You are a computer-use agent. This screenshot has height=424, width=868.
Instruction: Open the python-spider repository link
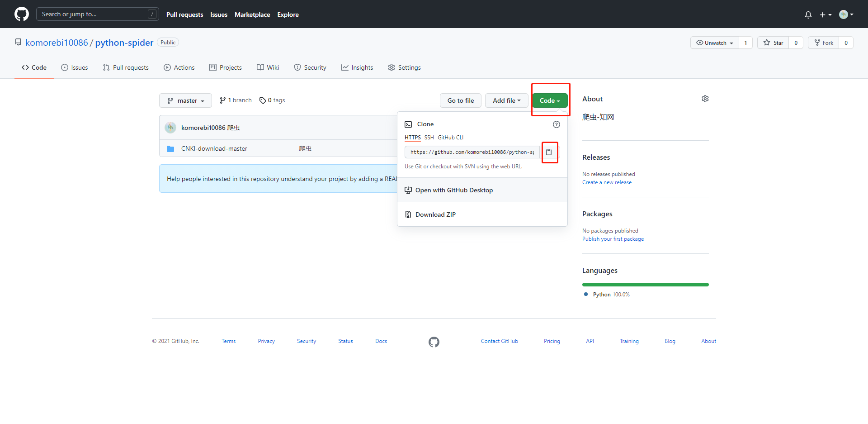(124, 43)
